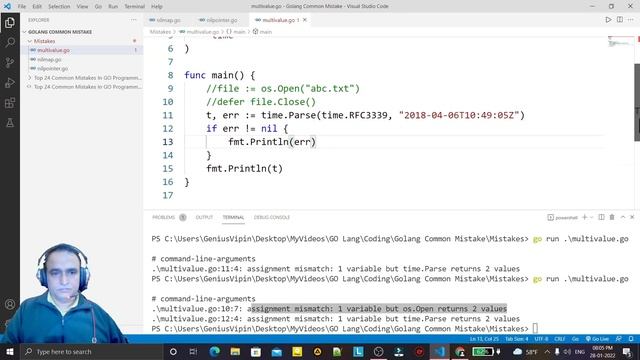Open Microsoft Edge from taskbar

tap(214, 351)
